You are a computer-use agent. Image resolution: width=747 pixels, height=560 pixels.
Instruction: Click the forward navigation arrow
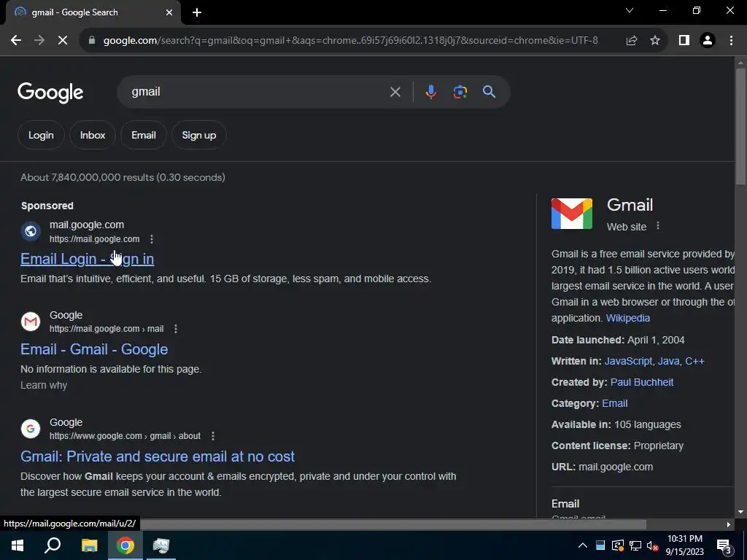pyautogui.click(x=39, y=41)
